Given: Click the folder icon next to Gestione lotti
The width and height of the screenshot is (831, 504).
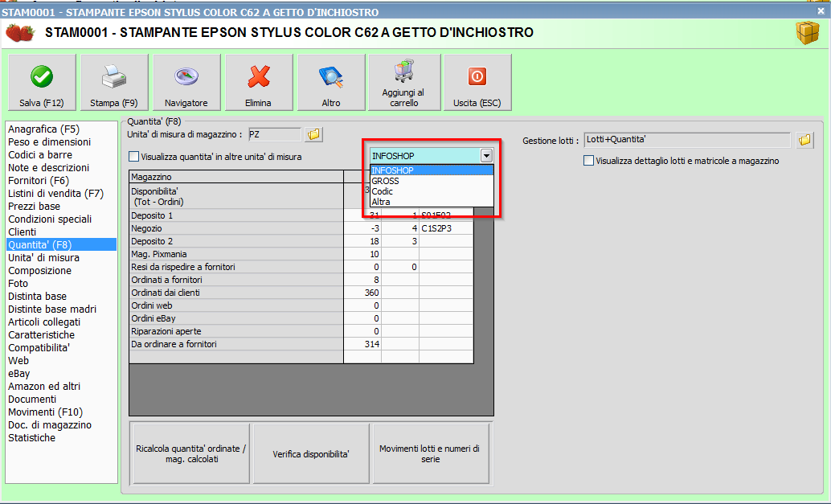Looking at the screenshot, I should pyautogui.click(x=805, y=140).
